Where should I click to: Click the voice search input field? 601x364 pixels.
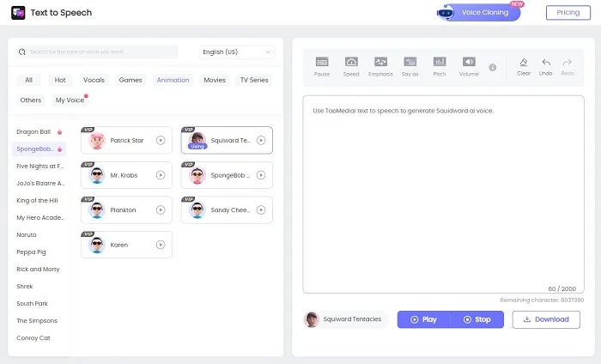97,52
